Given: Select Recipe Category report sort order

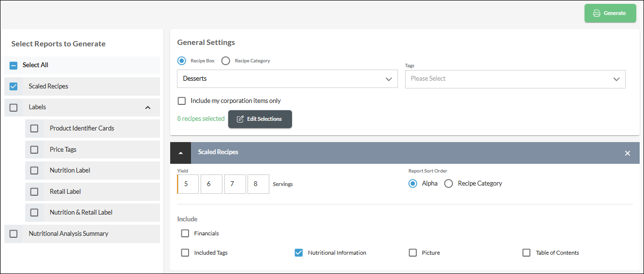Looking at the screenshot, I should 449,184.
